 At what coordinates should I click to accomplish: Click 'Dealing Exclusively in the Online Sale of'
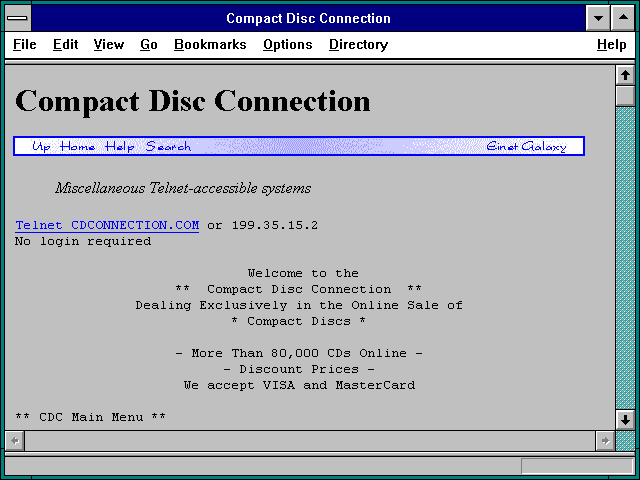click(299, 305)
